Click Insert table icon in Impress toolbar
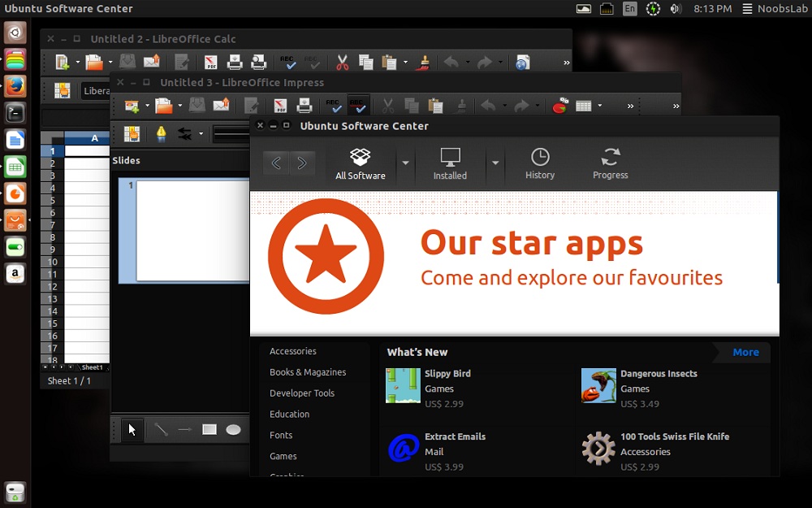This screenshot has width=812, height=508. click(x=584, y=106)
